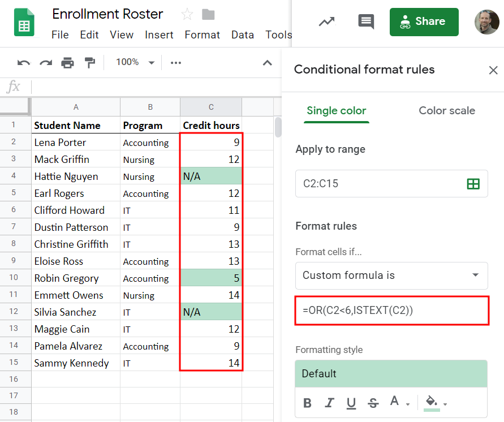The image size is (504, 422).
Task: Switch to the Single color tab
Action: coord(336,111)
